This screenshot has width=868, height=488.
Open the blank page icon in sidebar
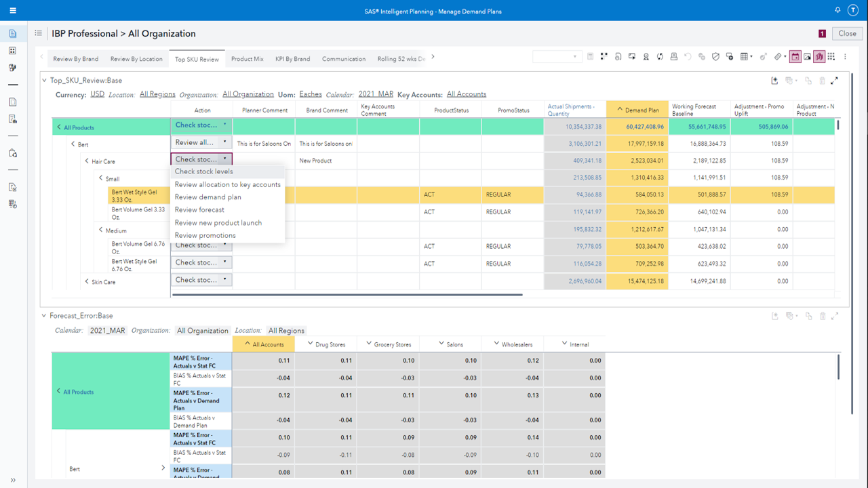pos(12,102)
